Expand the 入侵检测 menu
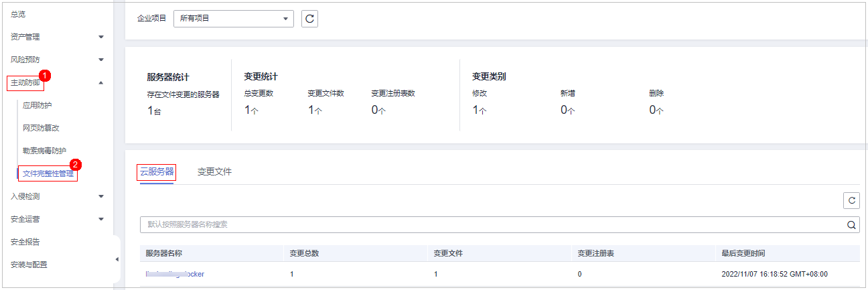Viewport: 868px width, 290px height. tap(101, 196)
